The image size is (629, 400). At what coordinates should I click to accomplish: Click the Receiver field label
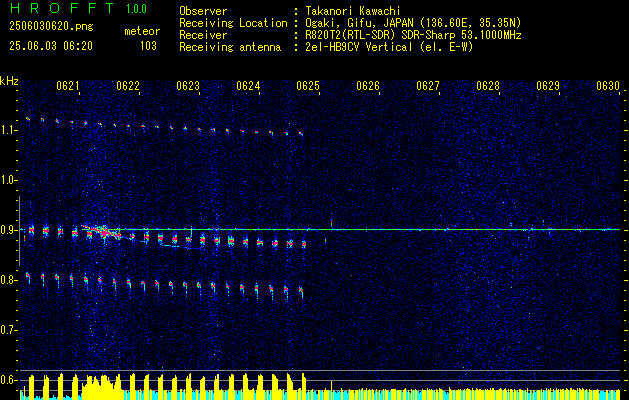[x=203, y=35]
